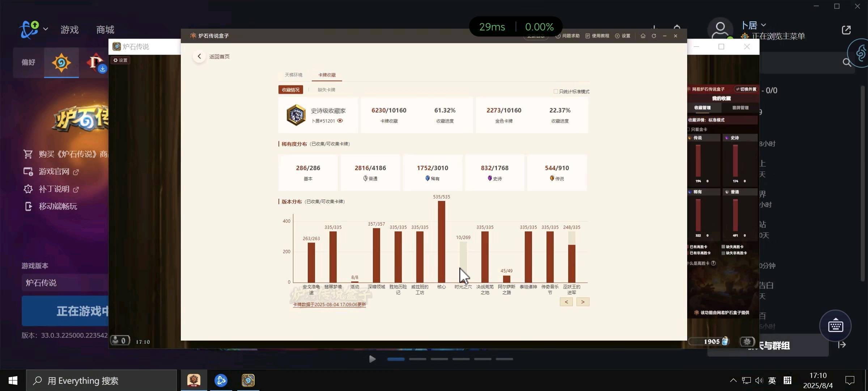The image size is (868, 391).
Task: Open the 补丁说明 patch notes link
Action: (x=51, y=189)
